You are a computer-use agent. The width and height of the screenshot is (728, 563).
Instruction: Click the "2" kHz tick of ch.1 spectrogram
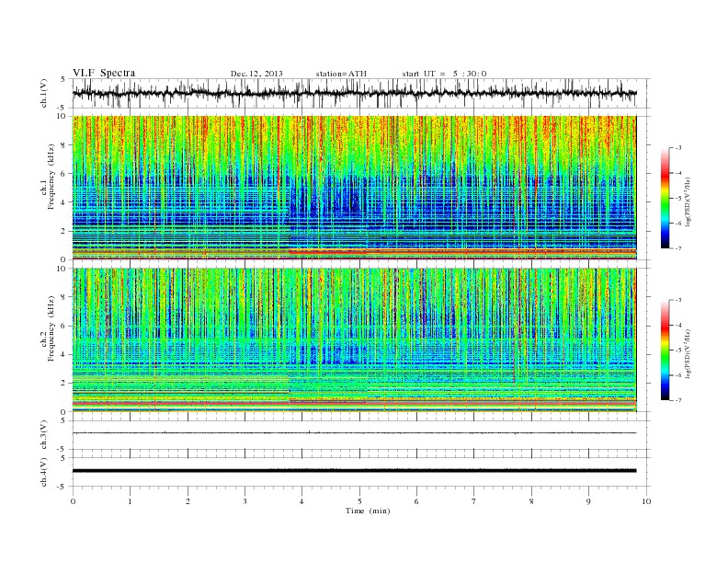pos(64,231)
